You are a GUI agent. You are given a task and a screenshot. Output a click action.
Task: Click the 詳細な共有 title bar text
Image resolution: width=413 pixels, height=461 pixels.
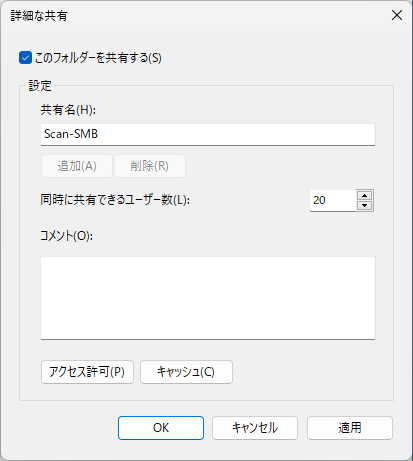[39, 16]
